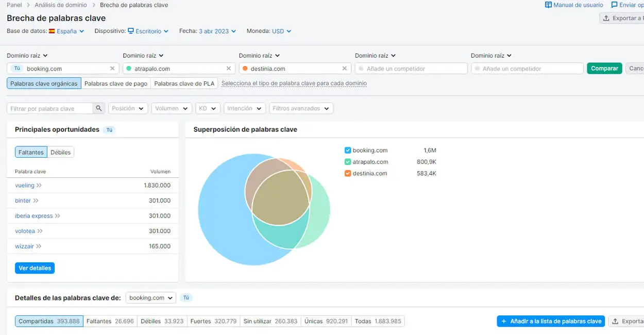Click the green dot beside atrapalo.com
This screenshot has width=644, height=335.
point(129,69)
